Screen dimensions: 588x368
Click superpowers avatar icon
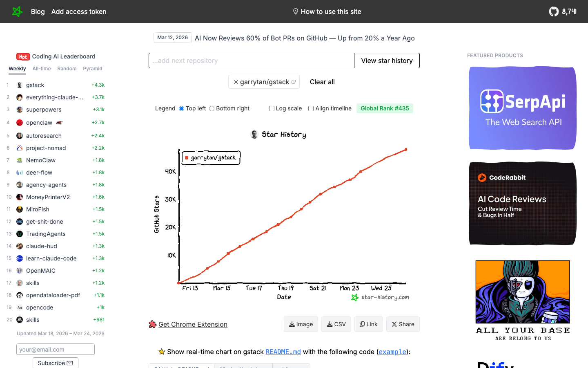[19, 110]
